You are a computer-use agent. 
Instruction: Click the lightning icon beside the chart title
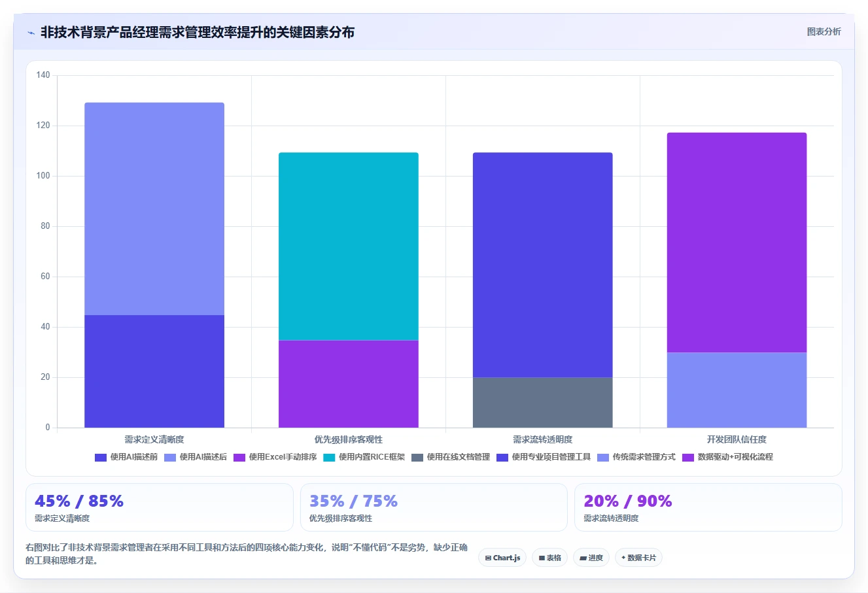pyautogui.click(x=31, y=33)
